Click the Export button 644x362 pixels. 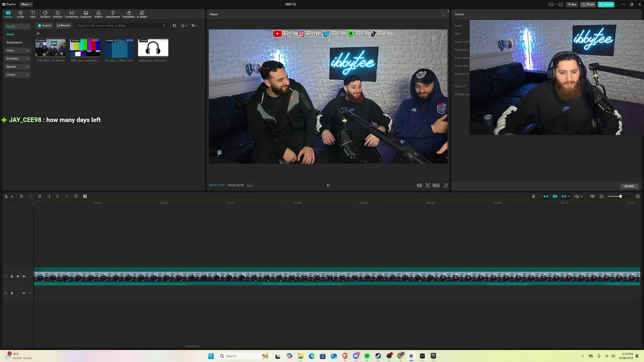click(607, 4)
